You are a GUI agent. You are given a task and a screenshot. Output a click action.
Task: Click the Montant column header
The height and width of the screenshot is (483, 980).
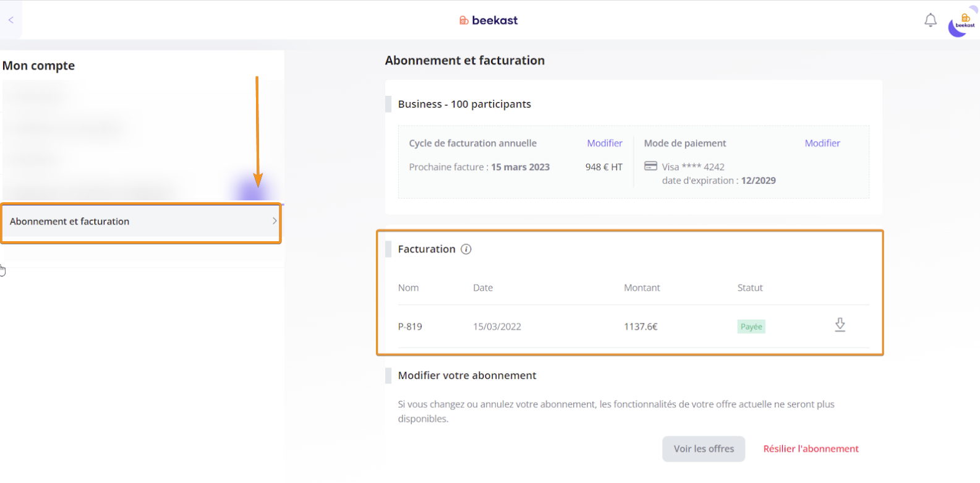click(x=641, y=288)
